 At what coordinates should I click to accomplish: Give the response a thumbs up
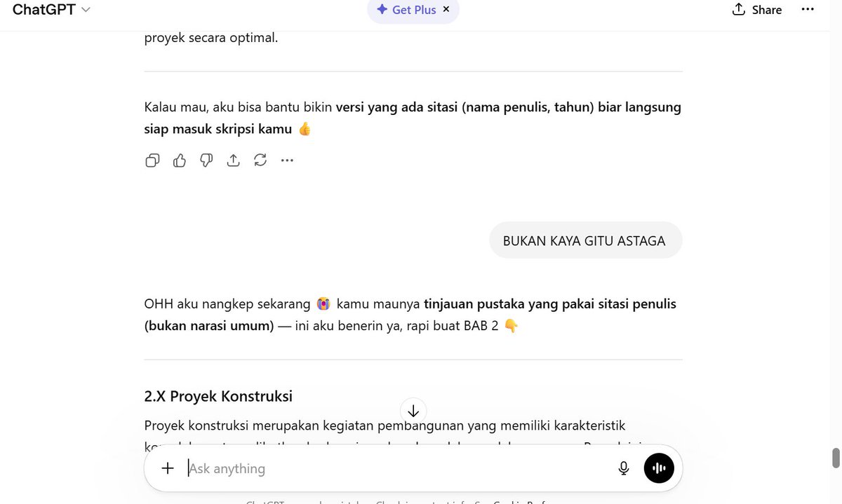pos(180,161)
